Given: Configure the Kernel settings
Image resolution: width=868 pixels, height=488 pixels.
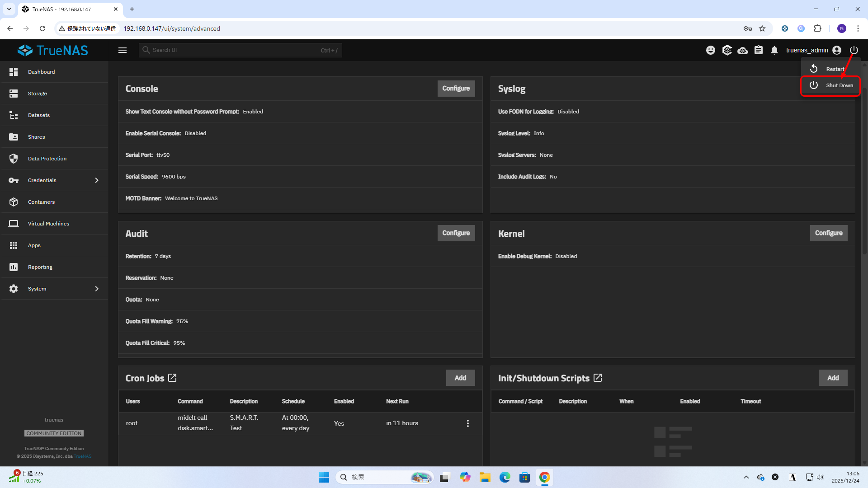Looking at the screenshot, I should pos(828,233).
